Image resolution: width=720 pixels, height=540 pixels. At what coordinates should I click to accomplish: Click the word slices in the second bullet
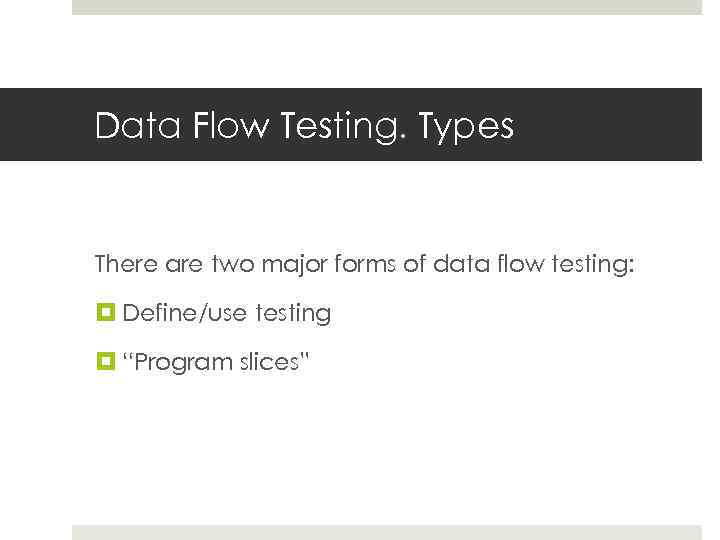(x=270, y=361)
